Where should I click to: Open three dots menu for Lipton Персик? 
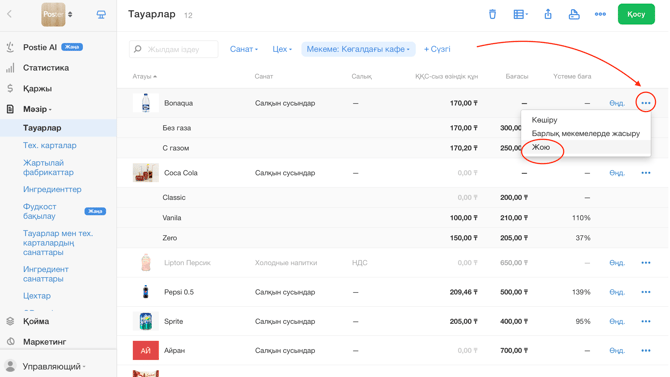(646, 262)
